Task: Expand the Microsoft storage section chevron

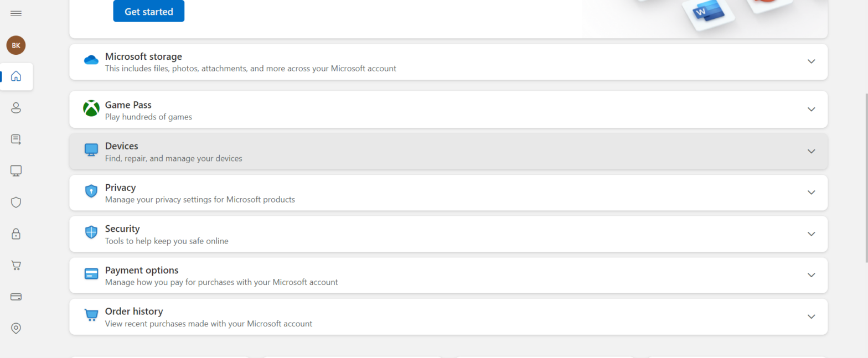Action: (x=811, y=61)
